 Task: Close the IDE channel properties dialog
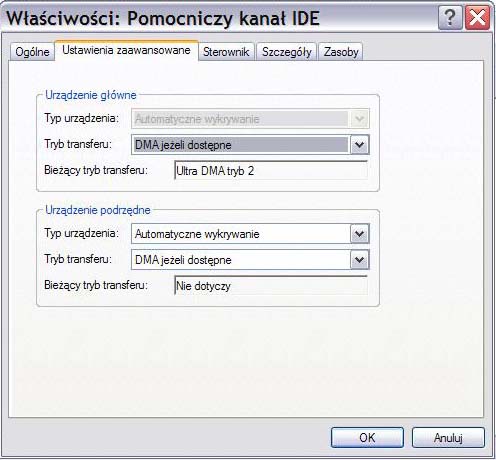477,17
